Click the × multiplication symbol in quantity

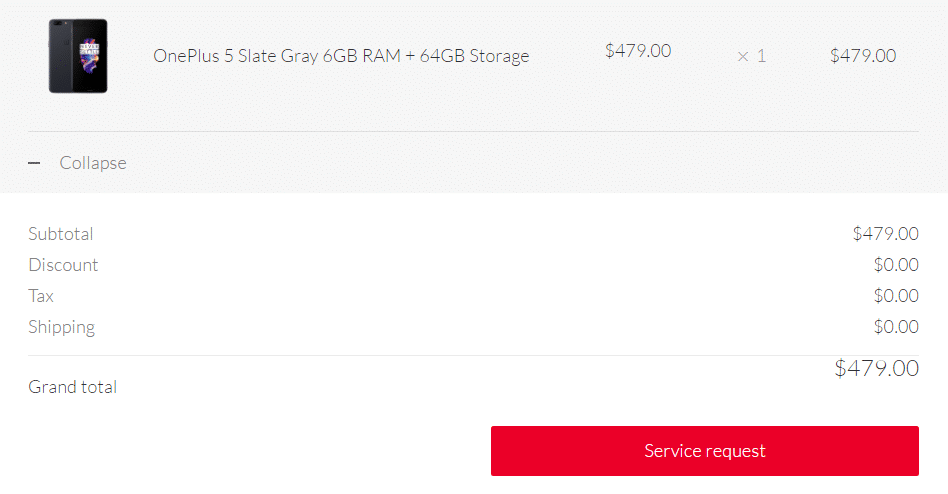743,57
